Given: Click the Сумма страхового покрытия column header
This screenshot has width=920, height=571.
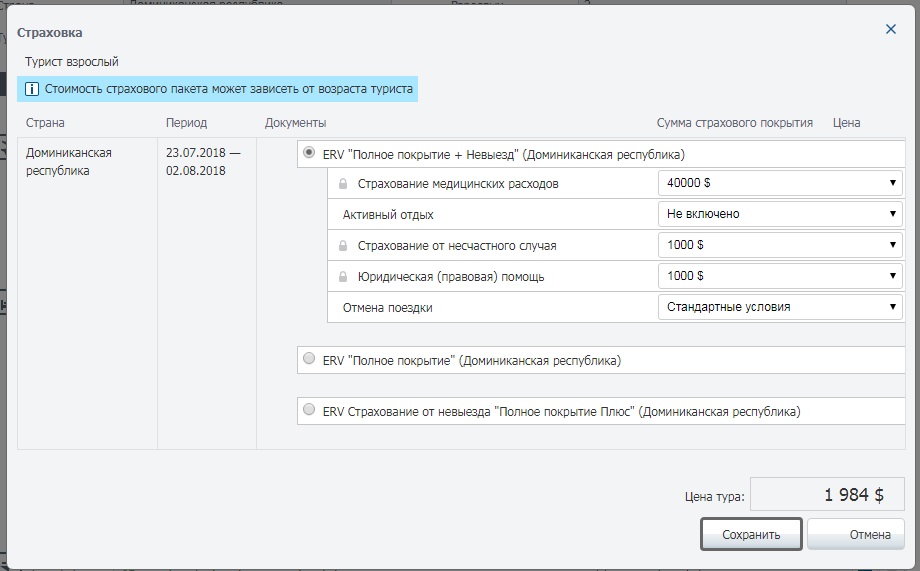Looking at the screenshot, I should click(x=734, y=123).
